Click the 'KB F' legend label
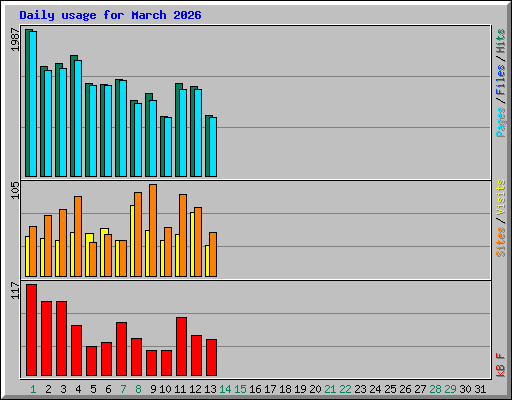Screen dimensions: 512x400 [500, 365]
